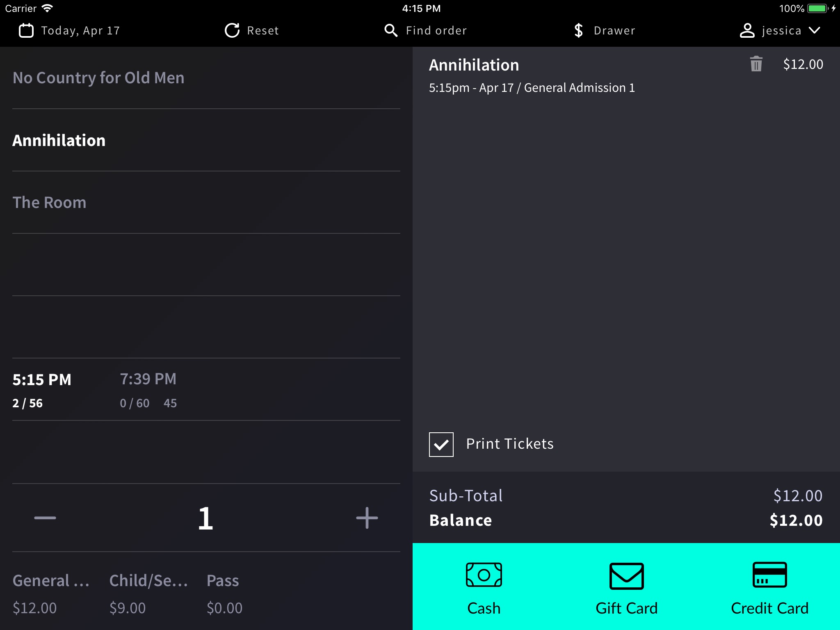This screenshot has width=840, height=630.
Task: Select Credit Card payment method
Action: [x=769, y=587]
